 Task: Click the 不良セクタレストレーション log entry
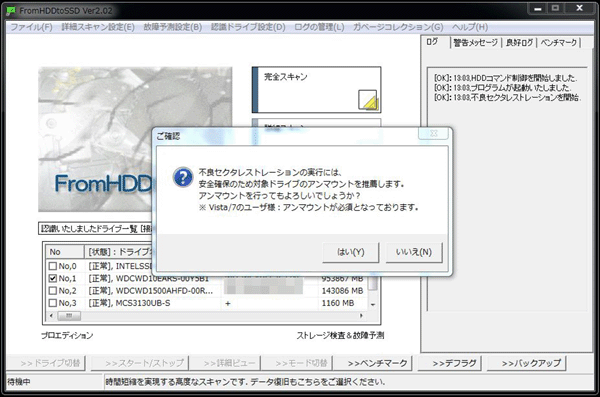tap(507, 97)
